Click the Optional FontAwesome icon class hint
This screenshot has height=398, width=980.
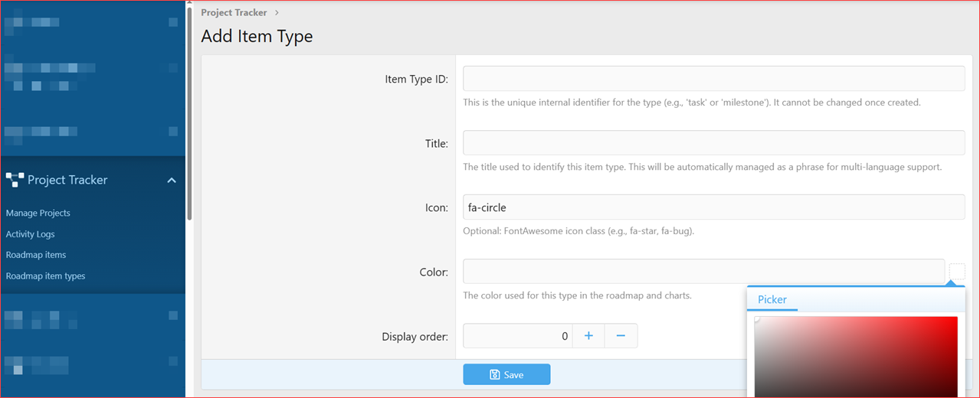pos(578,230)
